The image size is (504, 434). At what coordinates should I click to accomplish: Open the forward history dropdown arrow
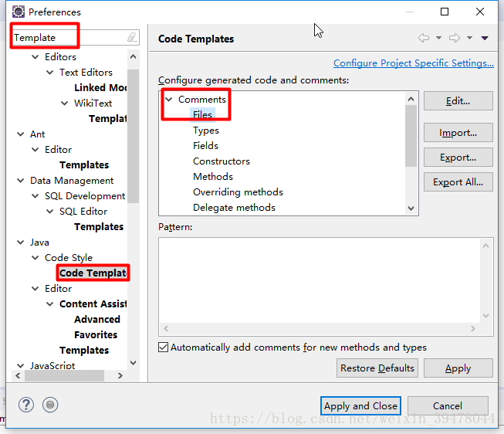pyautogui.click(x=469, y=38)
